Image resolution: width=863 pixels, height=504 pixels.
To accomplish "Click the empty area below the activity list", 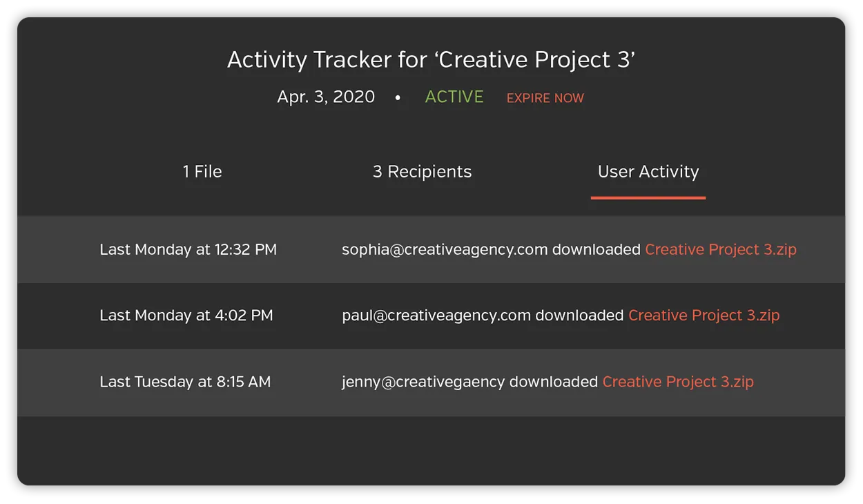I will tap(431, 449).
